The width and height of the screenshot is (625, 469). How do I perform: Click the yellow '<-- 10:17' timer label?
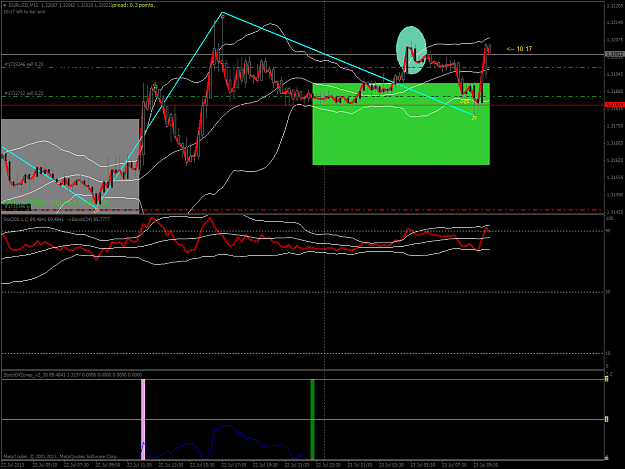point(519,49)
